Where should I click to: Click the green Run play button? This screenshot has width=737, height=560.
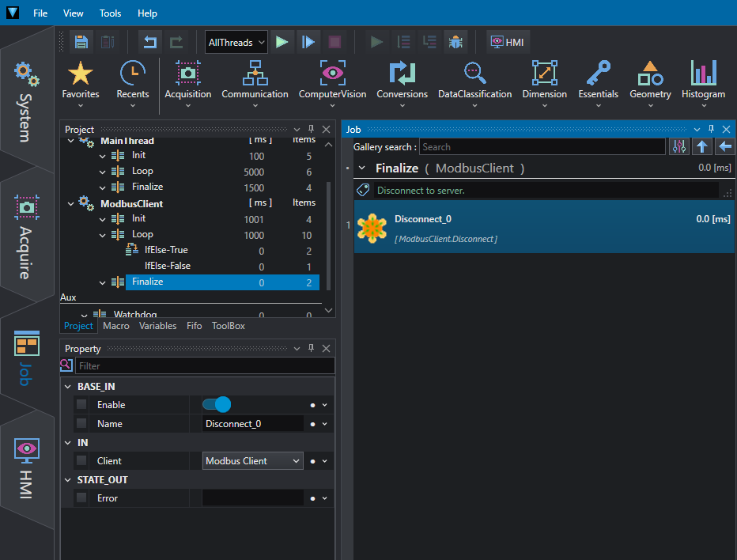[282, 43]
